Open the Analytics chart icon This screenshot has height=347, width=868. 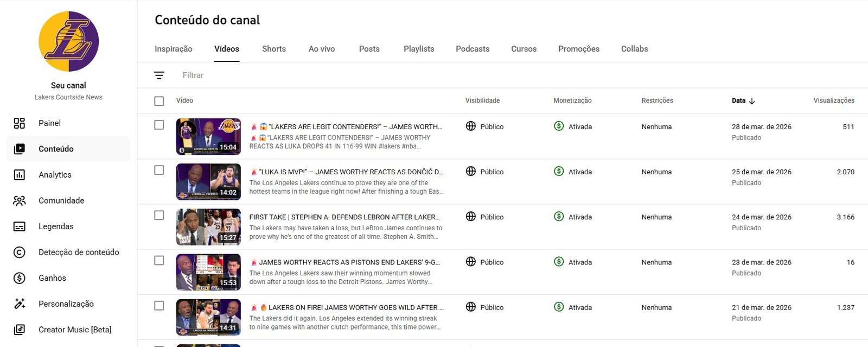pyautogui.click(x=19, y=175)
